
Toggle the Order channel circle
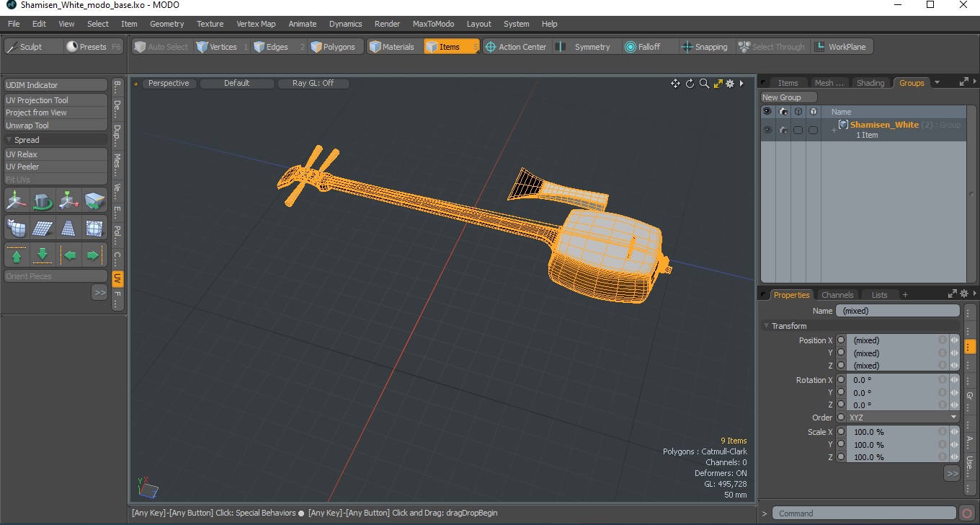(840, 418)
